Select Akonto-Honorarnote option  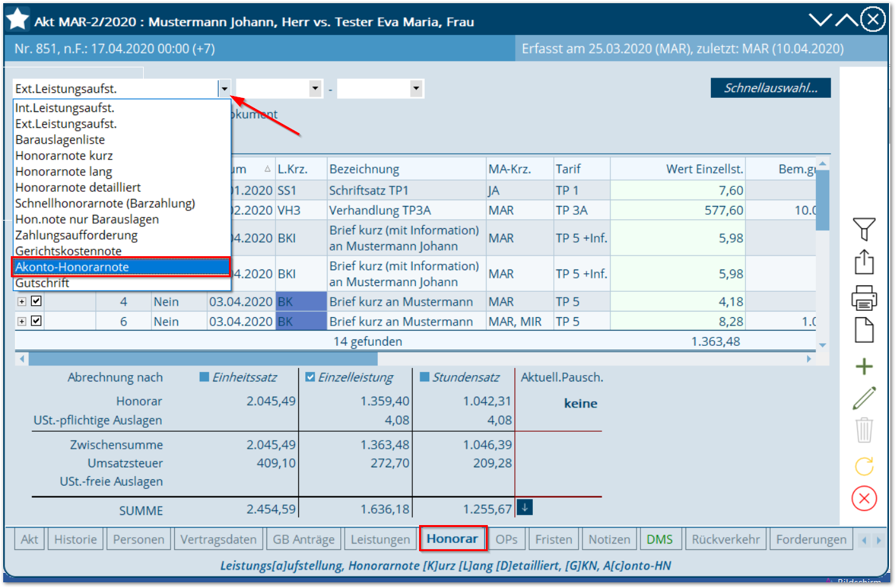coord(121,267)
